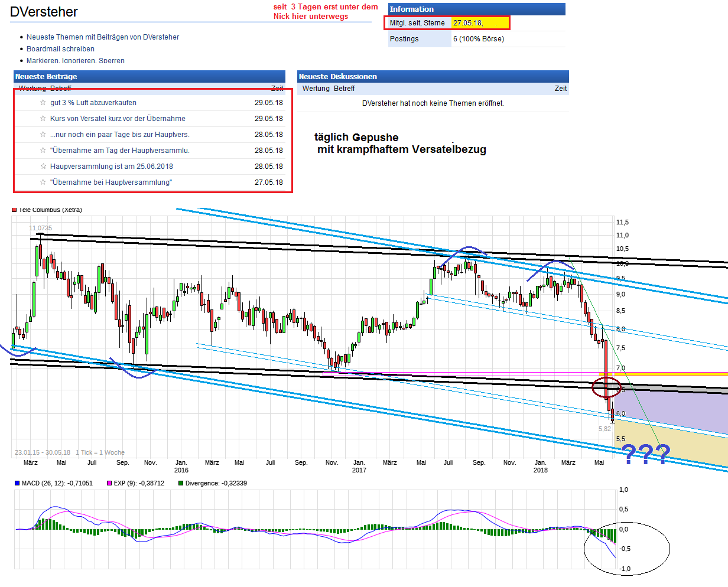Open "Neueste Themen mit Beiträgen von DVersteher"
Image resolution: width=728 pixels, height=587 pixels.
click(x=103, y=37)
